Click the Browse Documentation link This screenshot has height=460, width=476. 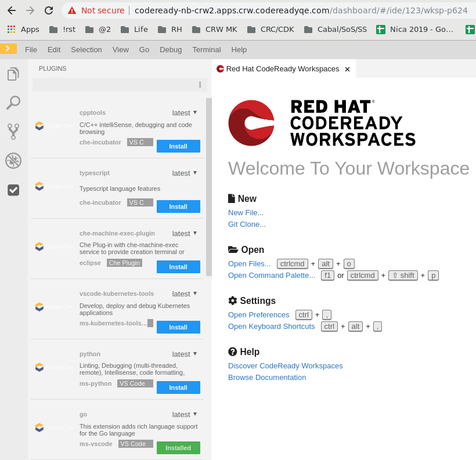[267, 377]
